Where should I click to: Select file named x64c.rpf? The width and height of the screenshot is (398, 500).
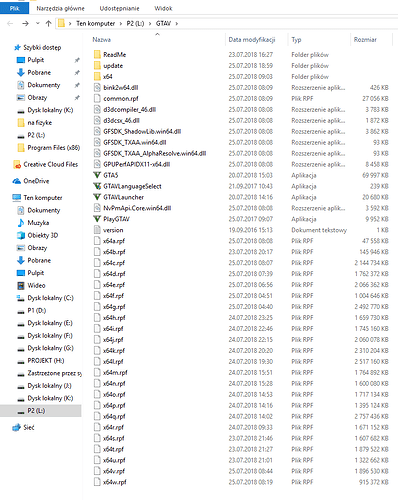tap(114, 263)
